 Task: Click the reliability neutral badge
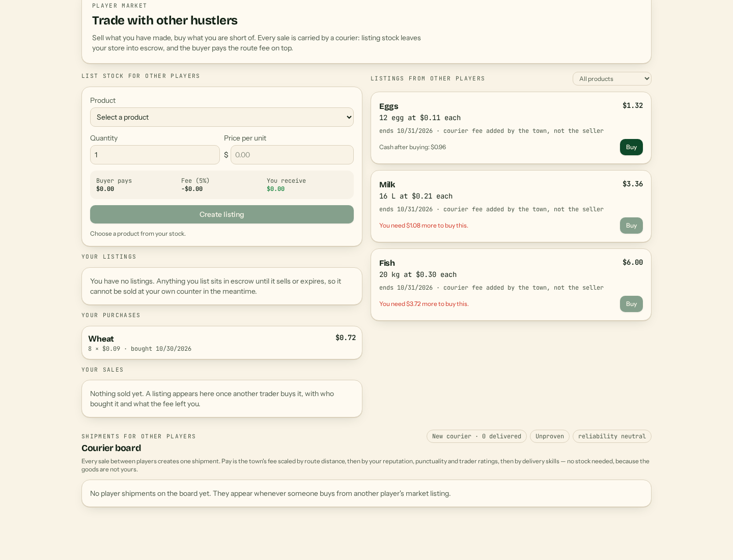coord(612,436)
